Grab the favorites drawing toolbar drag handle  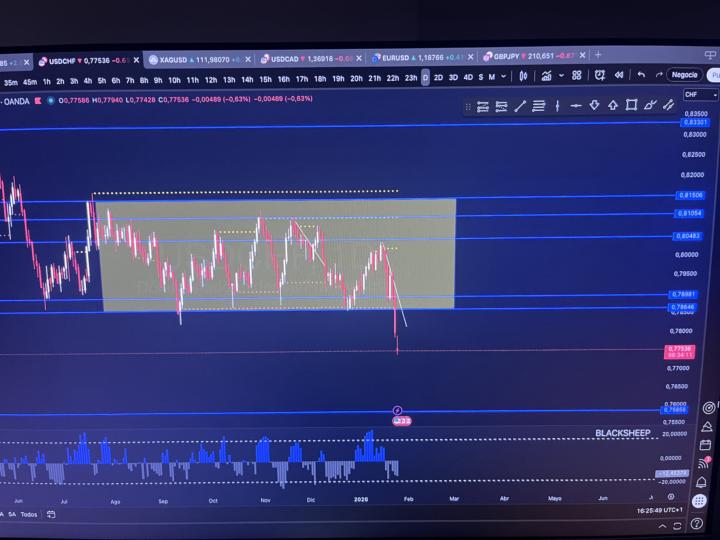[468, 107]
